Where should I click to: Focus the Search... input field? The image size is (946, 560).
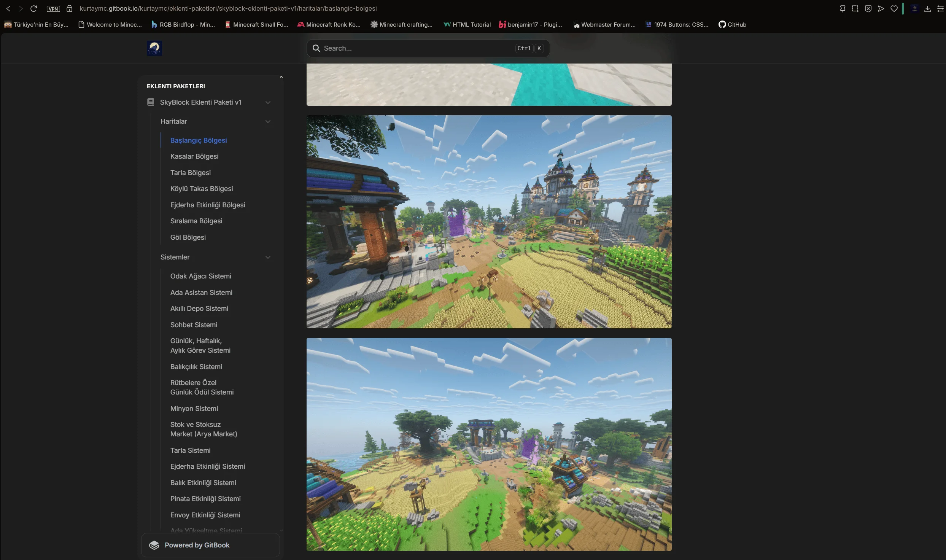coord(428,48)
